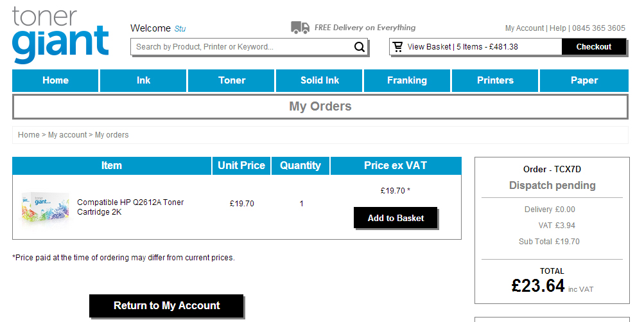The width and height of the screenshot is (644, 322).
Task: Click the Toner Giant logo
Action: [x=60, y=35]
